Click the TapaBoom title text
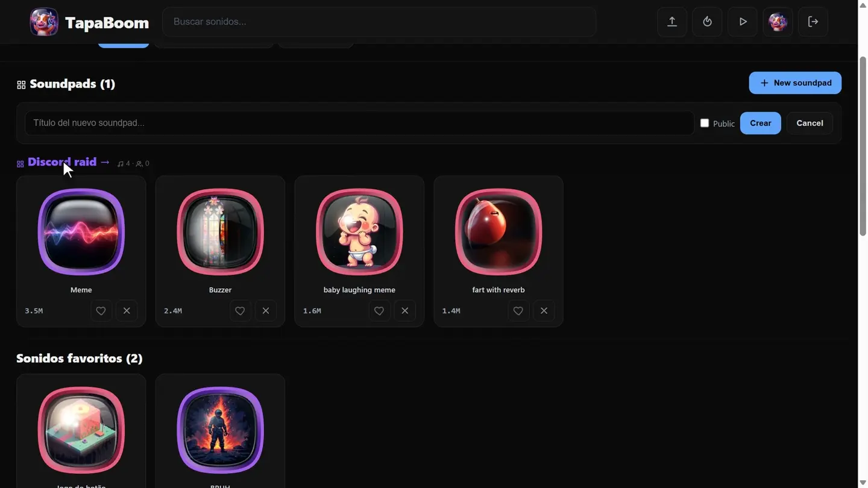The image size is (868, 488). [107, 22]
